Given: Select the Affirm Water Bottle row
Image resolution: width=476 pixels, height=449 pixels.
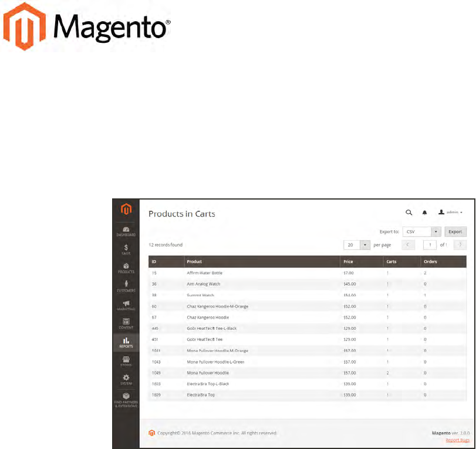Looking at the screenshot, I should (307, 273).
